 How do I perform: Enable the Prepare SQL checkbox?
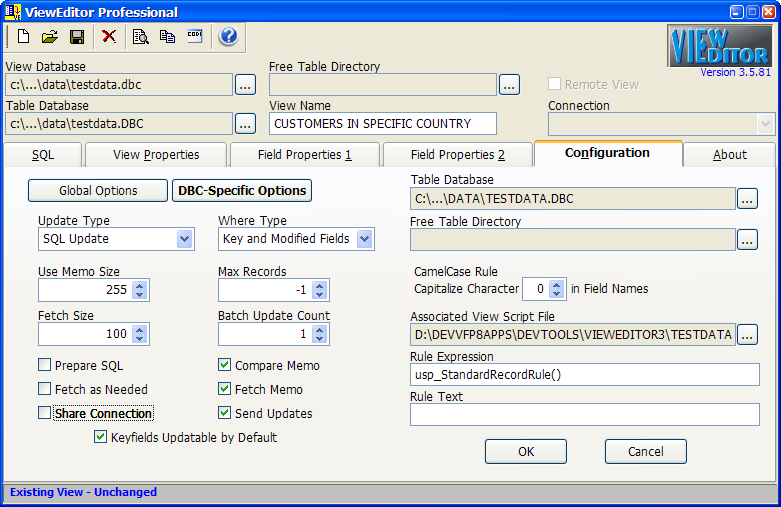click(x=44, y=366)
